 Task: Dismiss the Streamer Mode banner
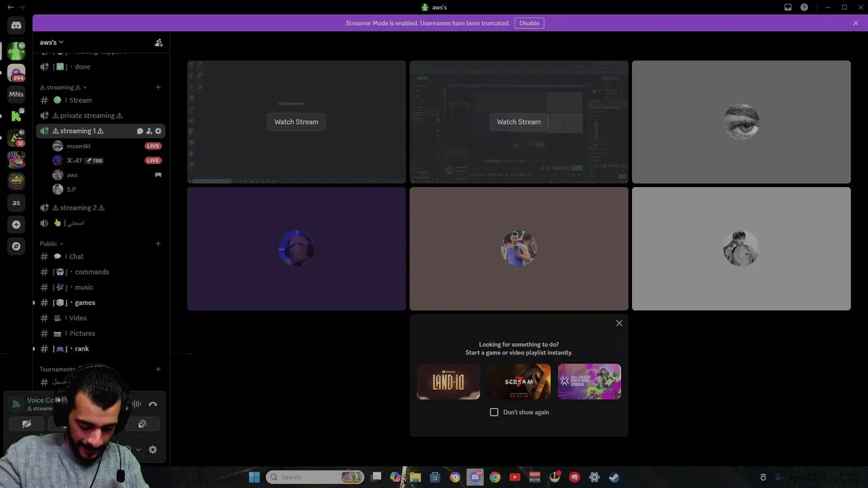(856, 23)
